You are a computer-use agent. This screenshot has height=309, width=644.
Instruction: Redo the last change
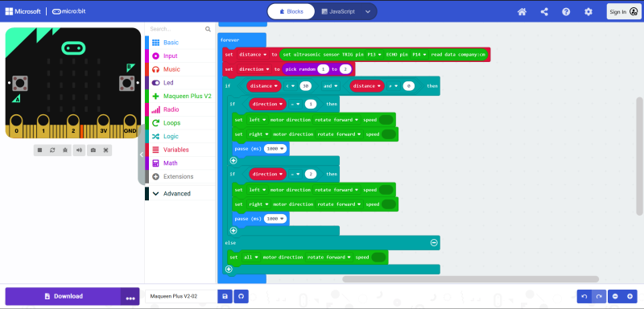pyautogui.click(x=599, y=296)
